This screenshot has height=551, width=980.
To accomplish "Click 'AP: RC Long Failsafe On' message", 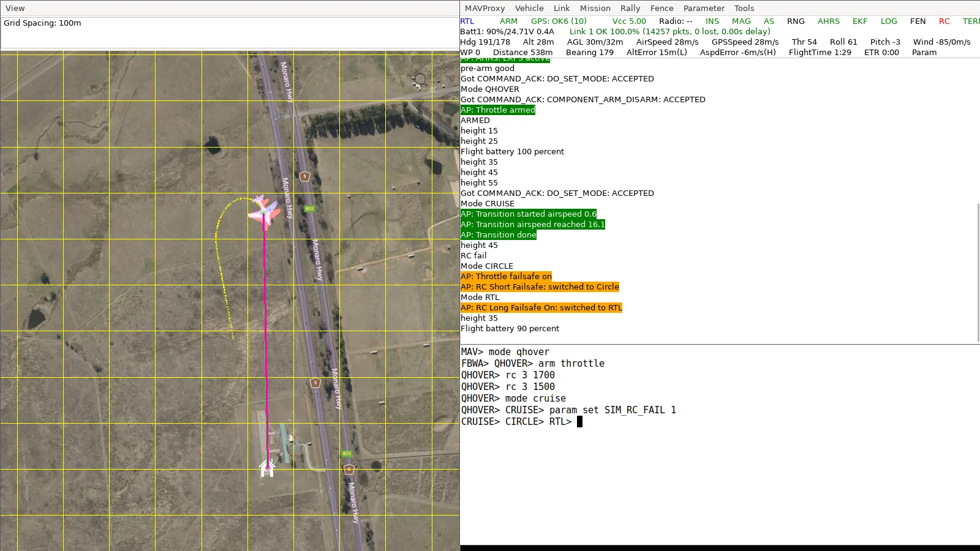I will click(541, 307).
